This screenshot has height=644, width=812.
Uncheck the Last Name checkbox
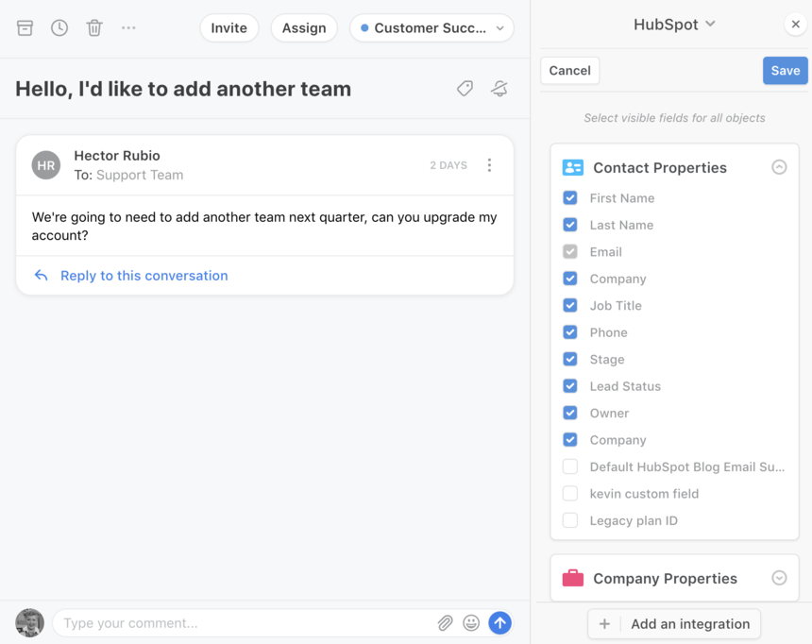click(x=570, y=225)
